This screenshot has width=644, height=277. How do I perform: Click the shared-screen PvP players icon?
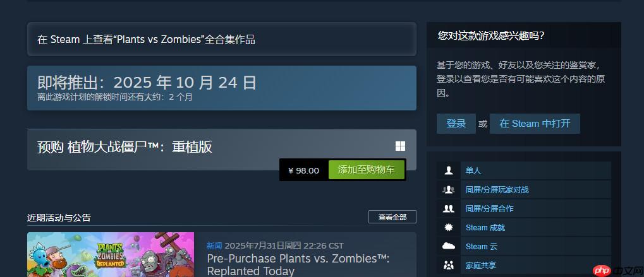[x=449, y=189]
